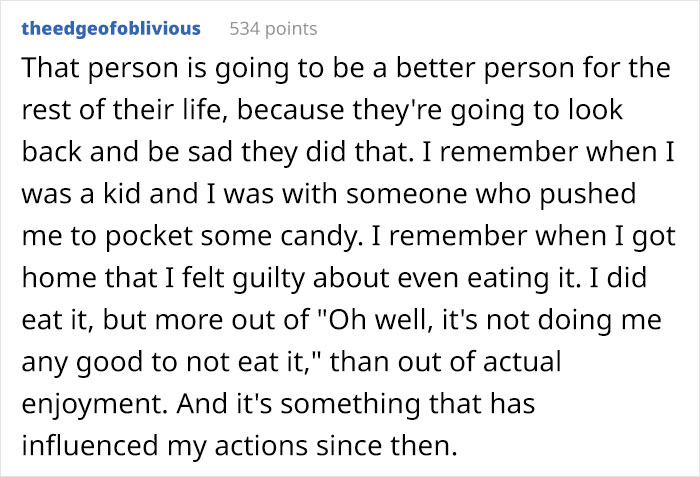Open the theedgeofoblivious user profile link
Screen dimensions: 700x477
point(110,28)
